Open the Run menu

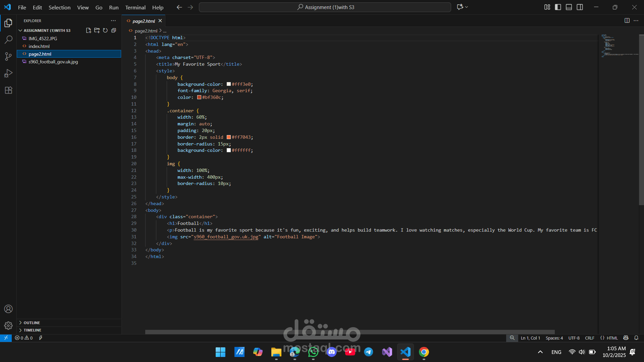click(x=114, y=7)
